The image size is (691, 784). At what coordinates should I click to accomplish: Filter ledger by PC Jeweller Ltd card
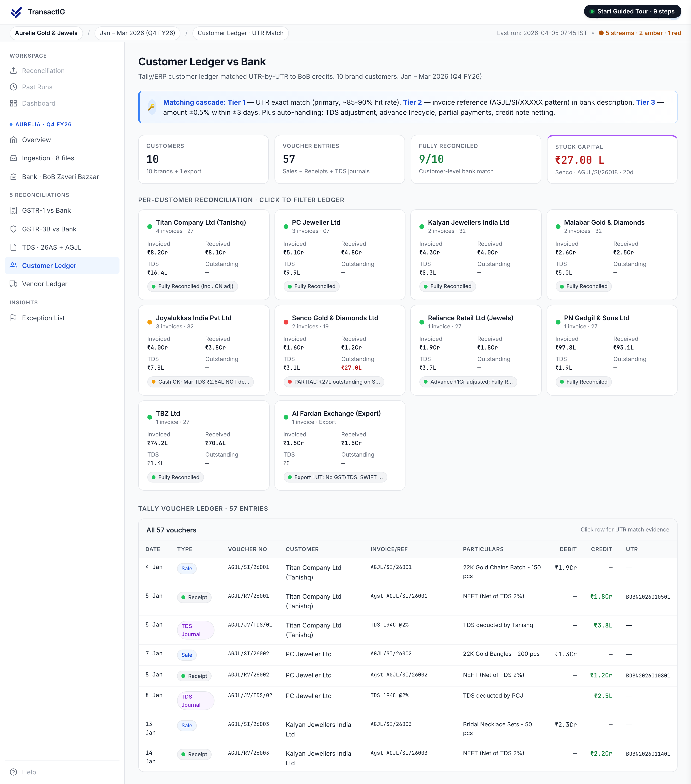point(340,255)
